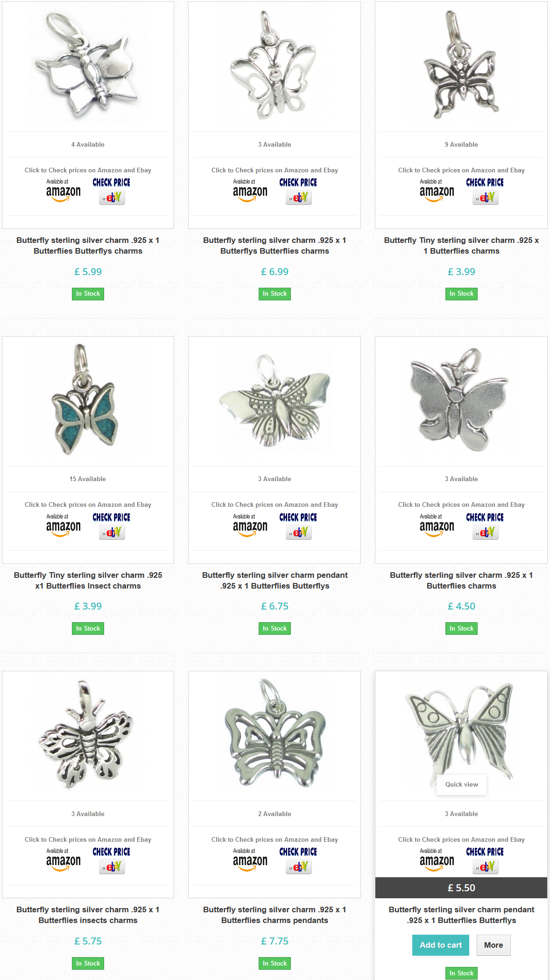Viewport: 550px width, 980px height.
Task: Click the Amazon logo for the £6.75 butterfly pendant
Action: pos(250,526)
